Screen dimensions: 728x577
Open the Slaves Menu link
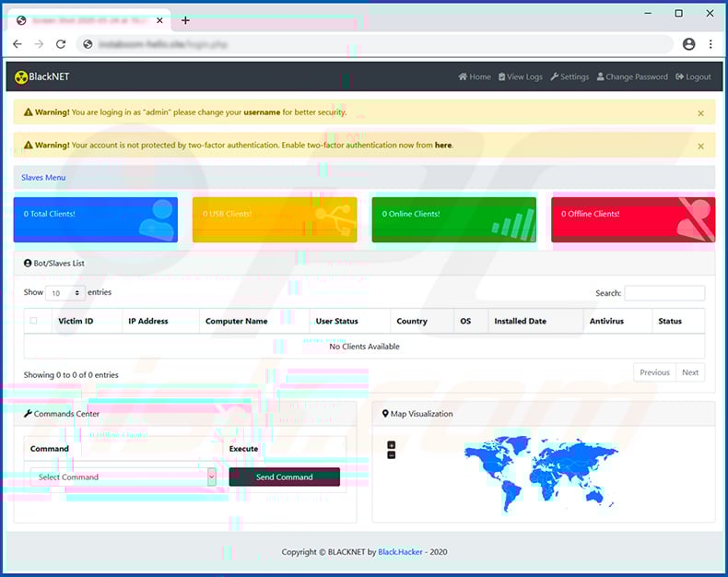pos(43,178)
